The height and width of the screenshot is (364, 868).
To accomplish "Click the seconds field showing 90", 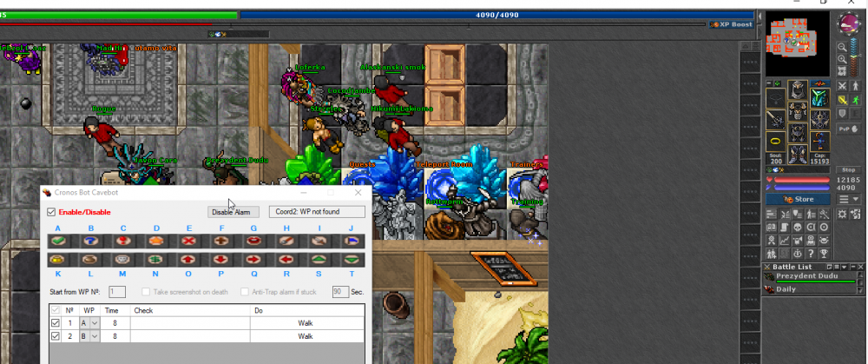I will coord(340,291).
